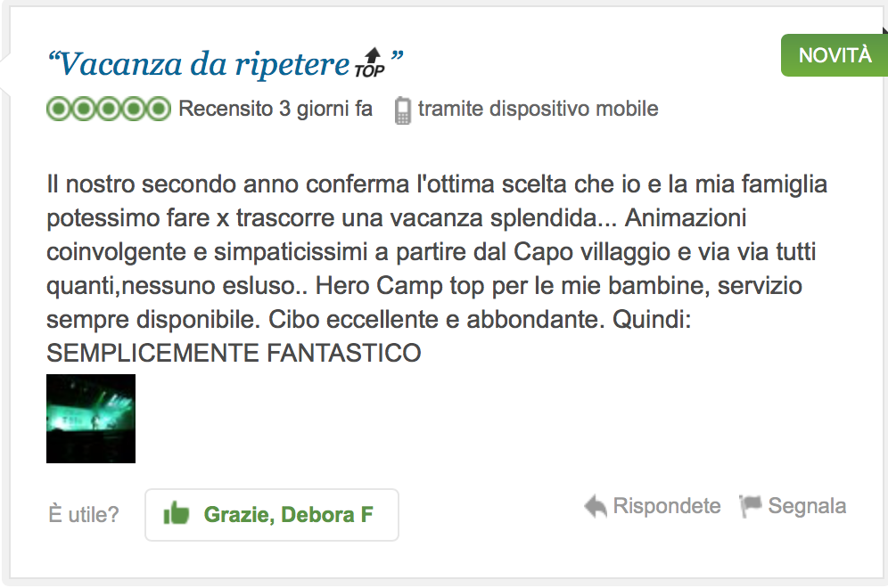Image resolution: width=888 pixels, height=588 pixels.
Task: Click the review body text paragraph
Action: coord(437,268)
